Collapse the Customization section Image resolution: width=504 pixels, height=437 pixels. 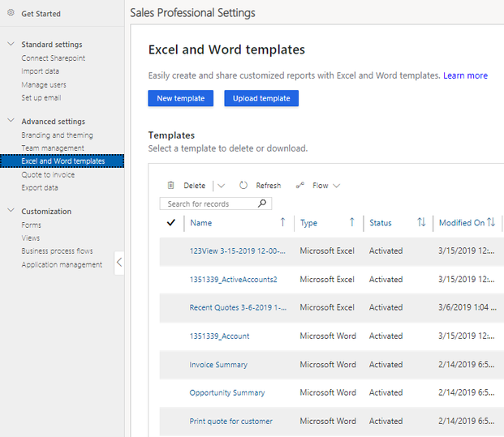pyautogui.click(x=11, y=212)
